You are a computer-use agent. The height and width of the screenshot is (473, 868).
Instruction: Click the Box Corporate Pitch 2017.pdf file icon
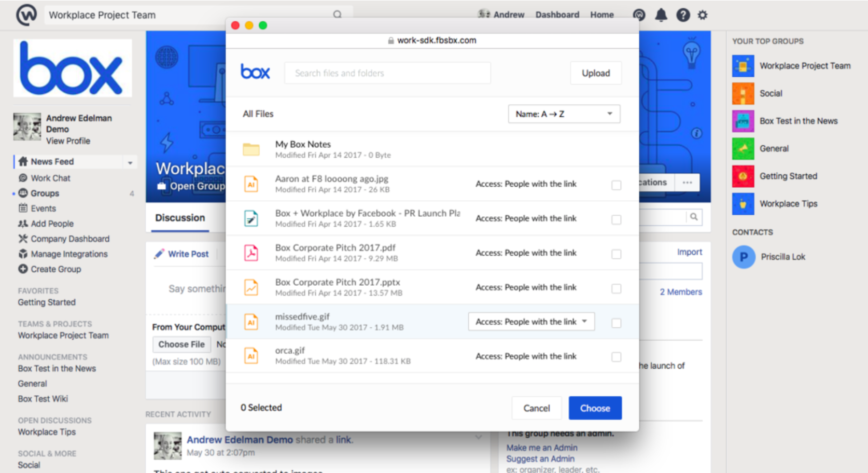click(251, 253)
